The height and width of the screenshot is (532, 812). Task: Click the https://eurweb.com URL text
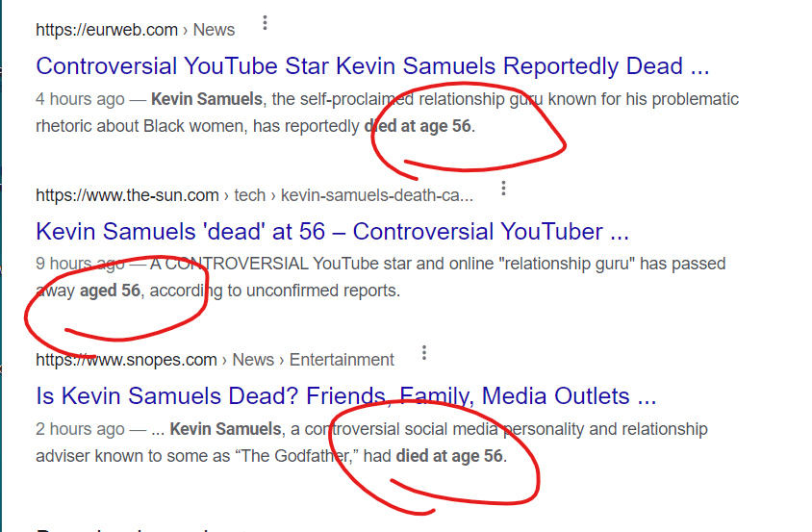point(107,30)
